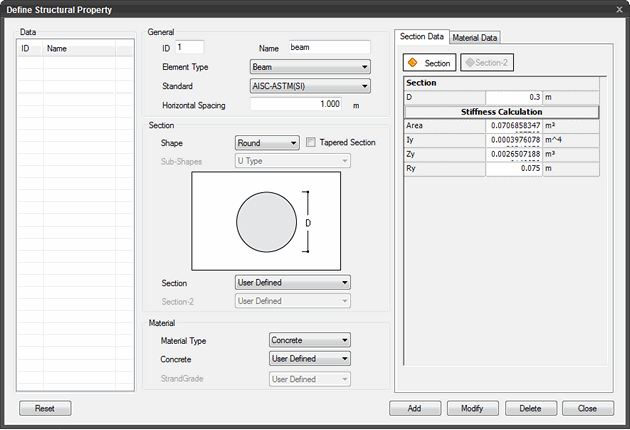Select the Section Data tab
Viewport: 630px width, 430px height.
point(422,36)
